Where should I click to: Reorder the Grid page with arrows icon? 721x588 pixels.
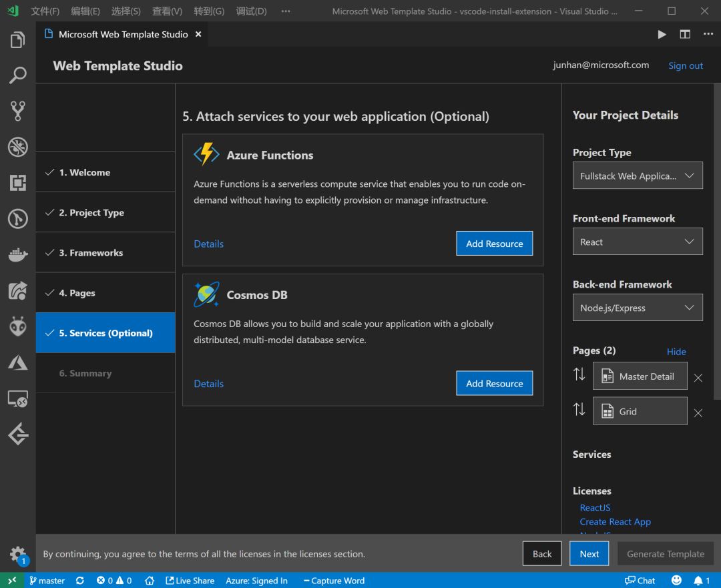click(x=579, y=408)
